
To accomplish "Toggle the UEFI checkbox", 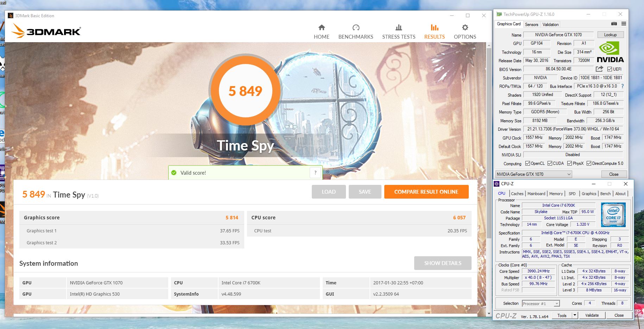I will pos(610,69).
